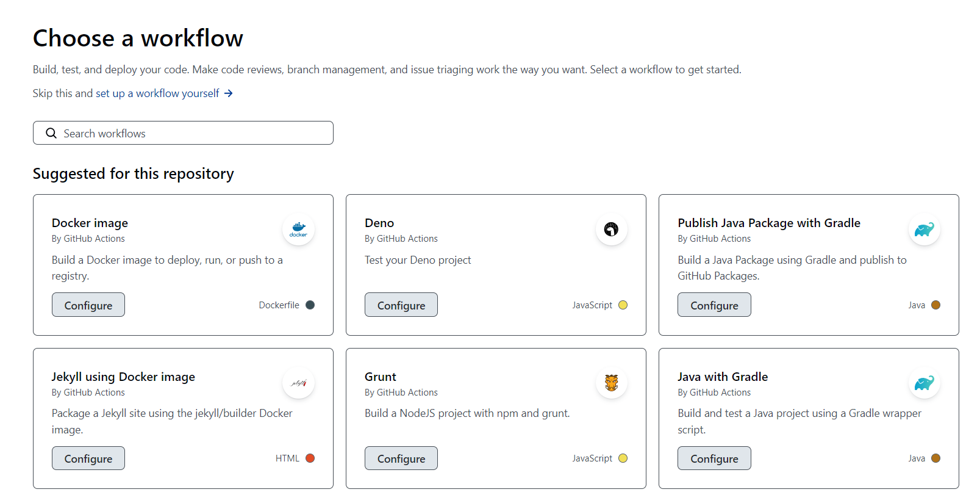980x503 pixels.
Task: Click the HTML language label
Action: pos(287,458)
